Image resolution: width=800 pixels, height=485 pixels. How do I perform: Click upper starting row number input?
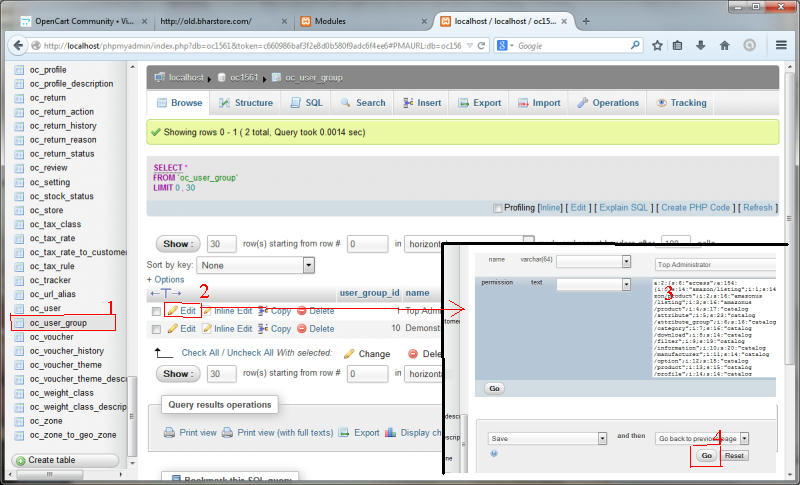[x=367, y=244]
